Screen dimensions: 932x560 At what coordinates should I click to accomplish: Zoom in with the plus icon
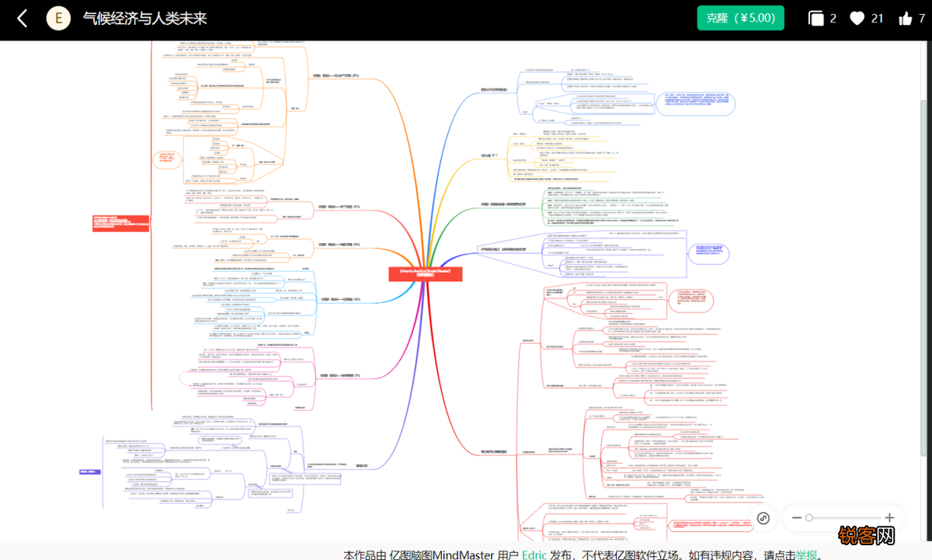click(x=889, y=517)
